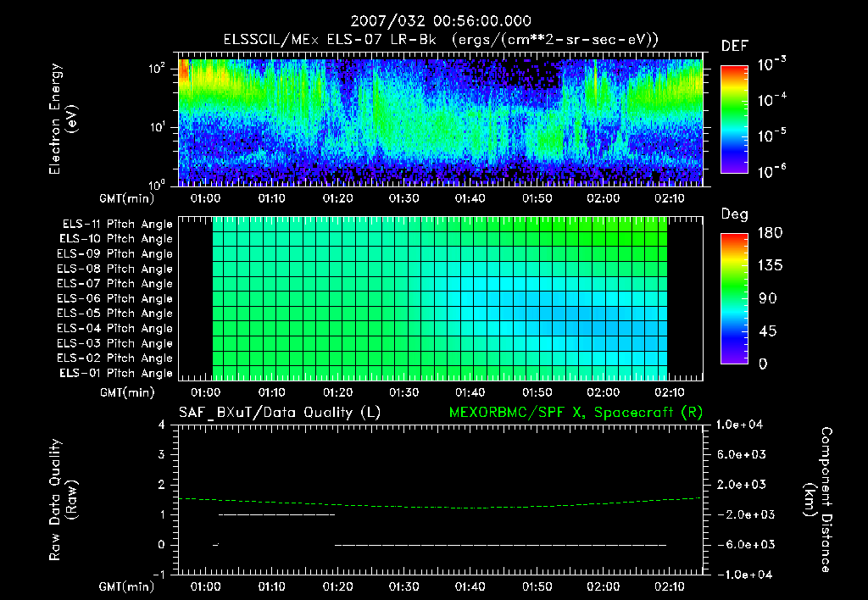Screen dimensions: 868x600
Task: Click the Component Distance (km) axis label
Action: 819,500
